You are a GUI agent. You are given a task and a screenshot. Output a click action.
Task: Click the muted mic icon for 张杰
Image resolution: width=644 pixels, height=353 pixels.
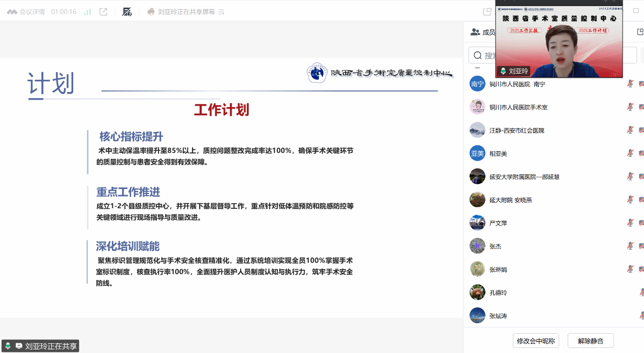(x=630, y=246)
